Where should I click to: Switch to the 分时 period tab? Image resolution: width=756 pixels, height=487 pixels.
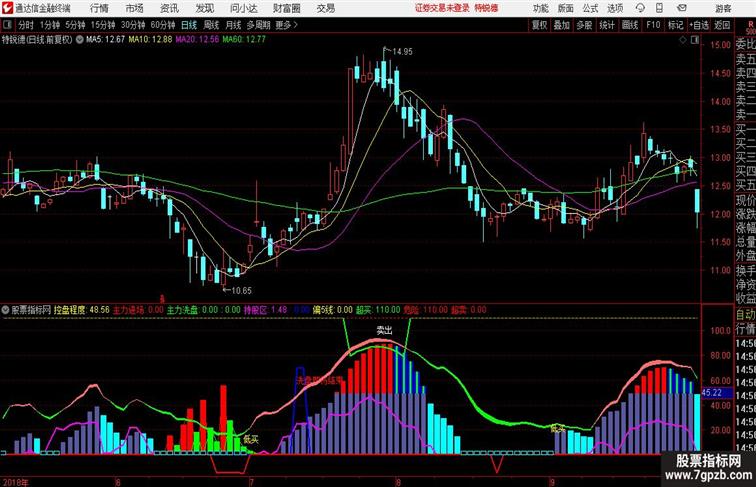coord(26,25)
